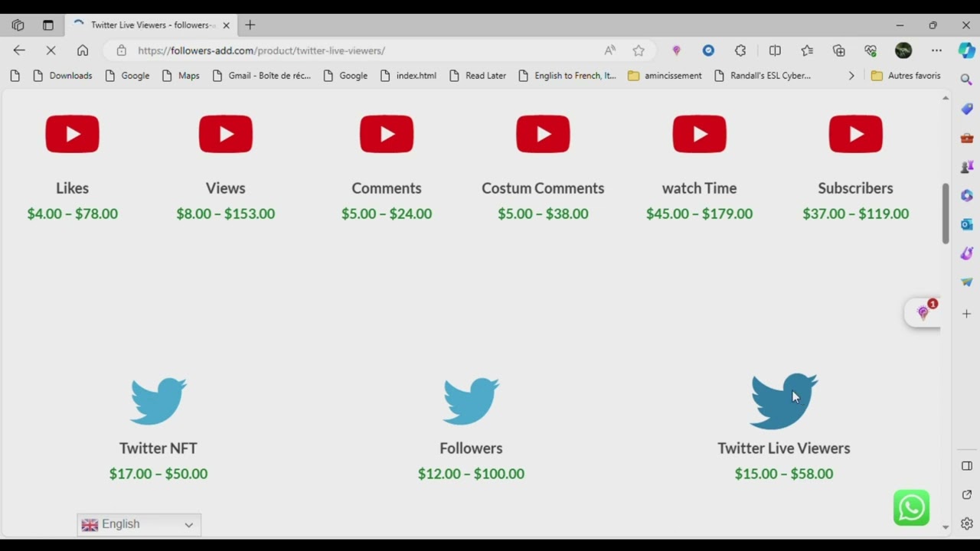Open the browser extensions puzzle icon
The width and height of the screenshot is (980, 551).
[x=740, y=51]
